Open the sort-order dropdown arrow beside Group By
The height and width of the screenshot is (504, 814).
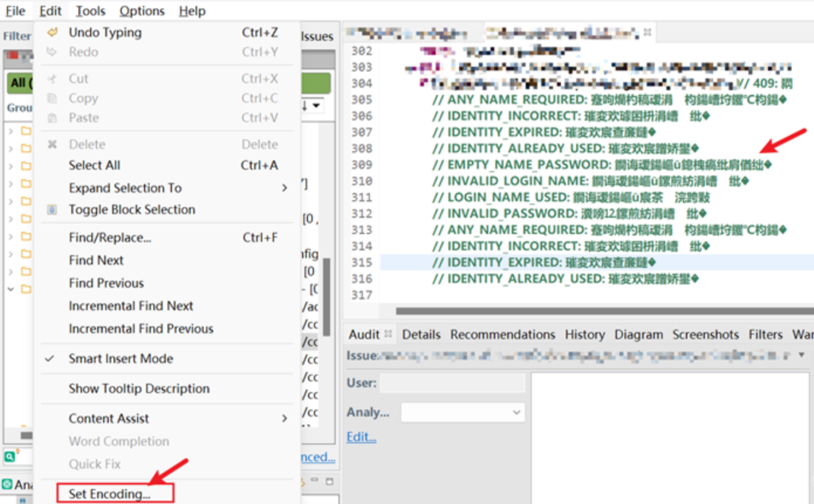(316, 105)
